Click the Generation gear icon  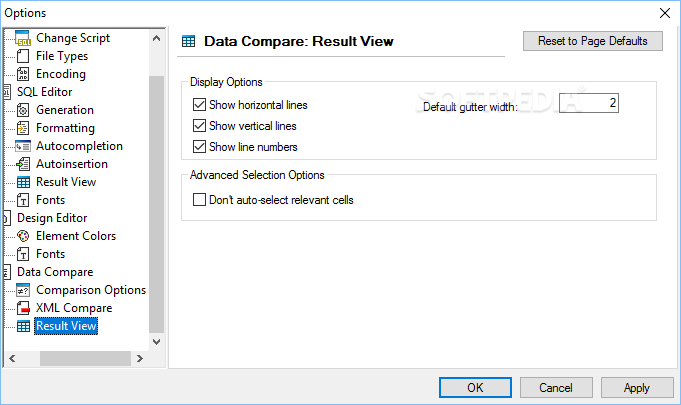[x=24, y=110]
